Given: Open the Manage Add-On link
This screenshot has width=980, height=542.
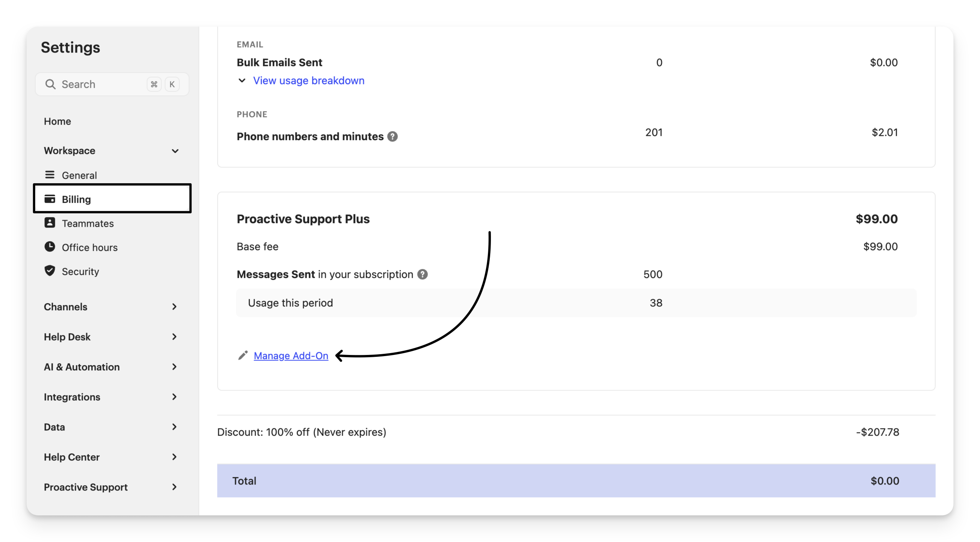Looking at the screenshot, I should (291, 356).
